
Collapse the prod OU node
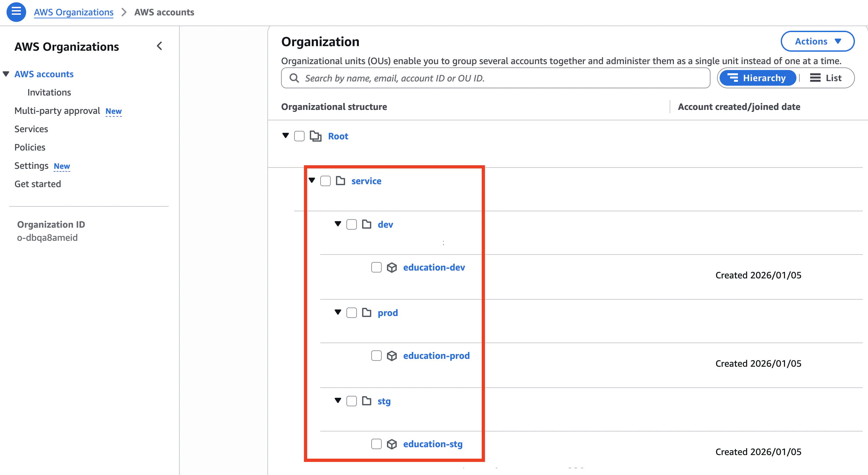point(338,312)
